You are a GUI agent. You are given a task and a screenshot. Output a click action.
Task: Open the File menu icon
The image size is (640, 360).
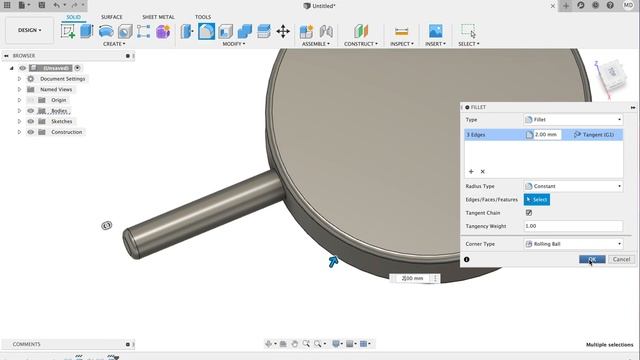coord(23,5)
